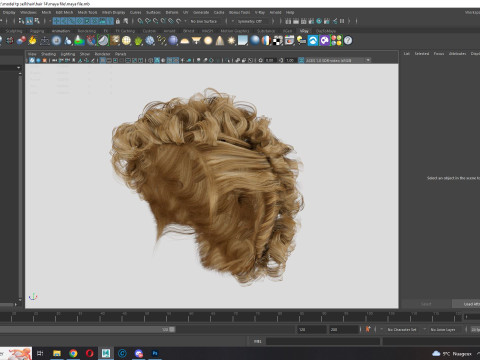Image resolution: width=480 pixels, height=360 pixels.
Task: Click the yellow grid sphere shelf icon
Action: [126, 41]
